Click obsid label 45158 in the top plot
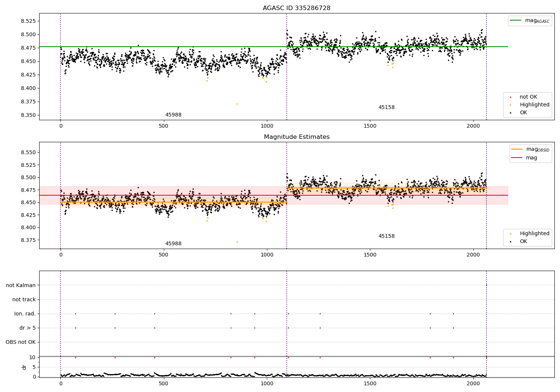This screenshot has height=392, width=560. click(386, 108)
